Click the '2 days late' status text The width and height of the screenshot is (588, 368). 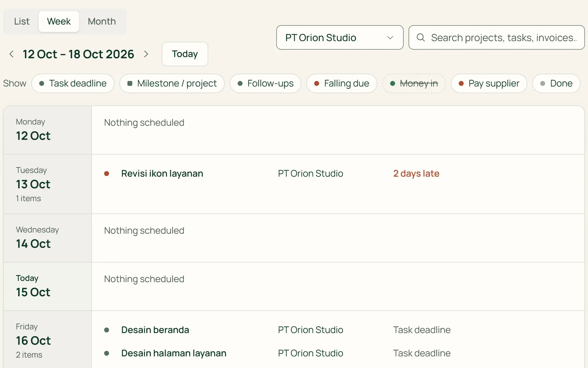tap(416, 174)
